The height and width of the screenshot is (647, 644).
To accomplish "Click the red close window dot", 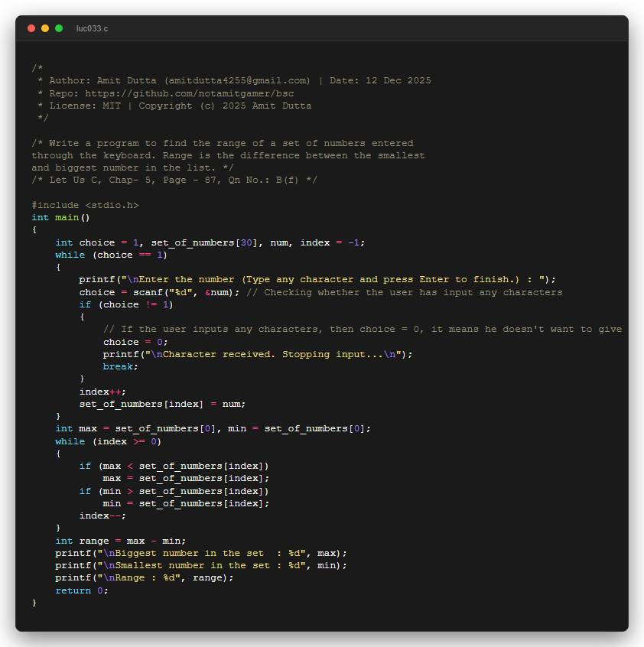I will (x=31, y=28).
